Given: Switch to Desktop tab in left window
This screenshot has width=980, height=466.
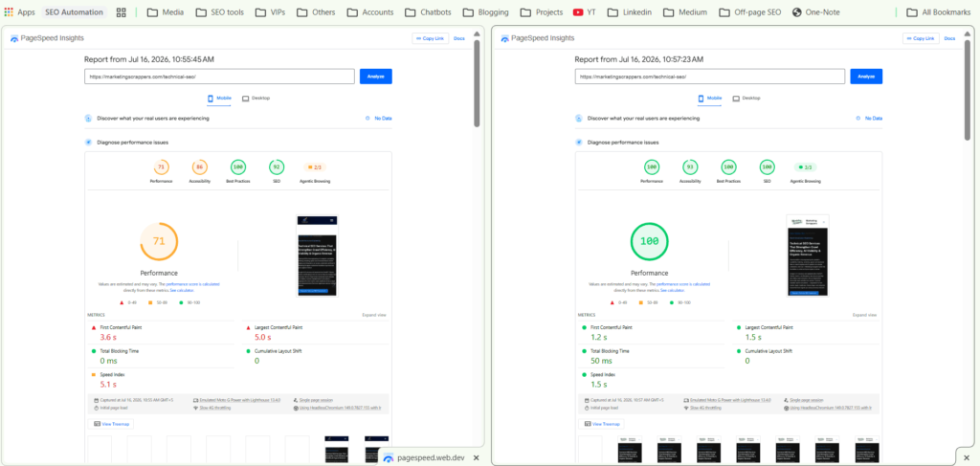Looking at the screenshot, I should tap(256, 99).
